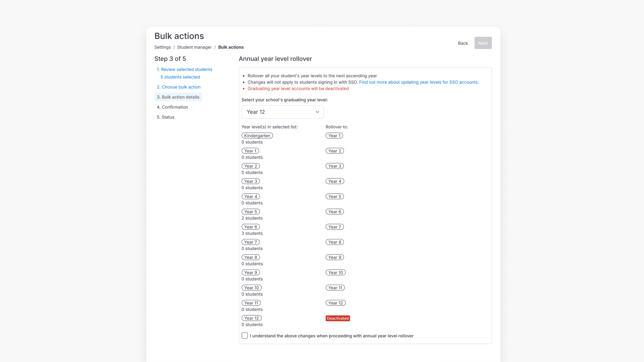Click the Year 6 tag in selected list
Image resolution: width=644 pixels, height=362 pixels.
pyautogui.click(x=251, y=227)
